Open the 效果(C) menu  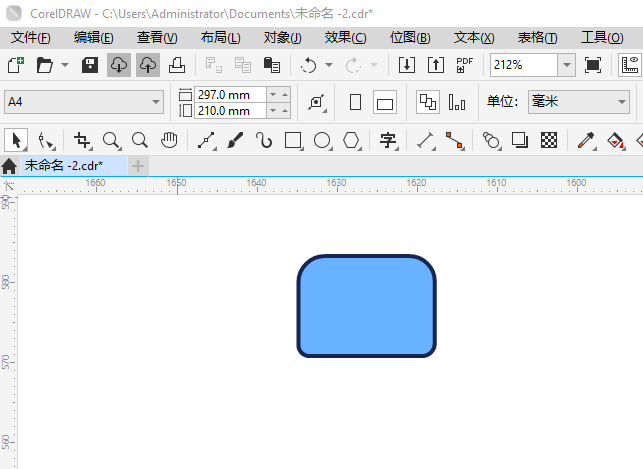[345, 37]
